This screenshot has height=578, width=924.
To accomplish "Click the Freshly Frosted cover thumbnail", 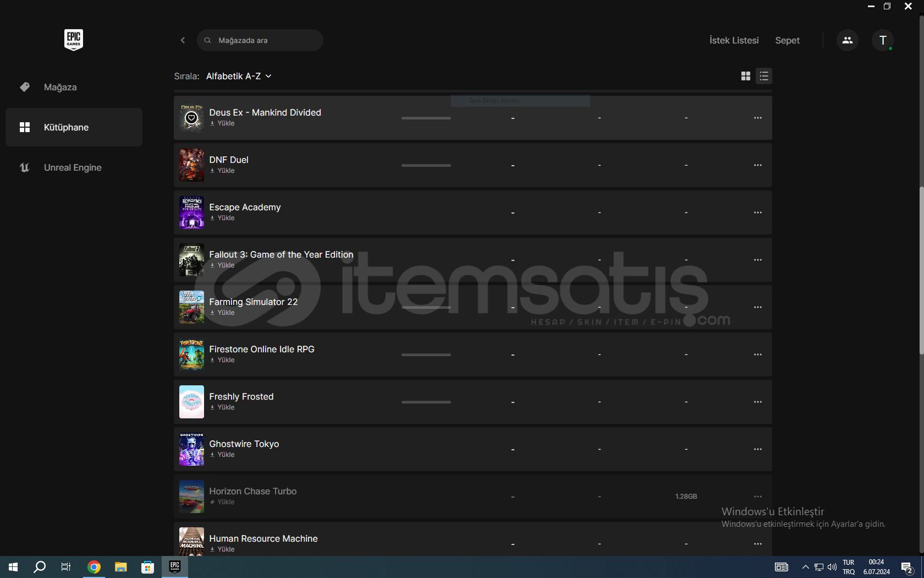I will click(x=191, y=402).
